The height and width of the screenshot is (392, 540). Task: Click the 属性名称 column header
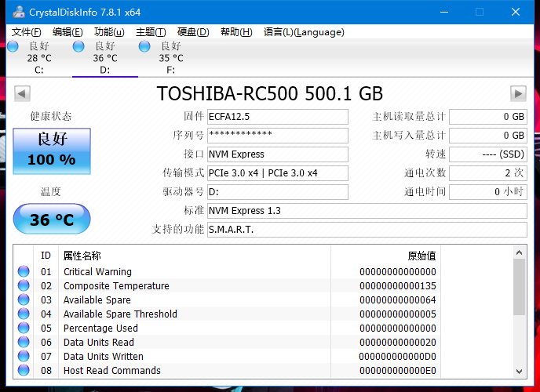pyautogui.click(x=195, y=256)
